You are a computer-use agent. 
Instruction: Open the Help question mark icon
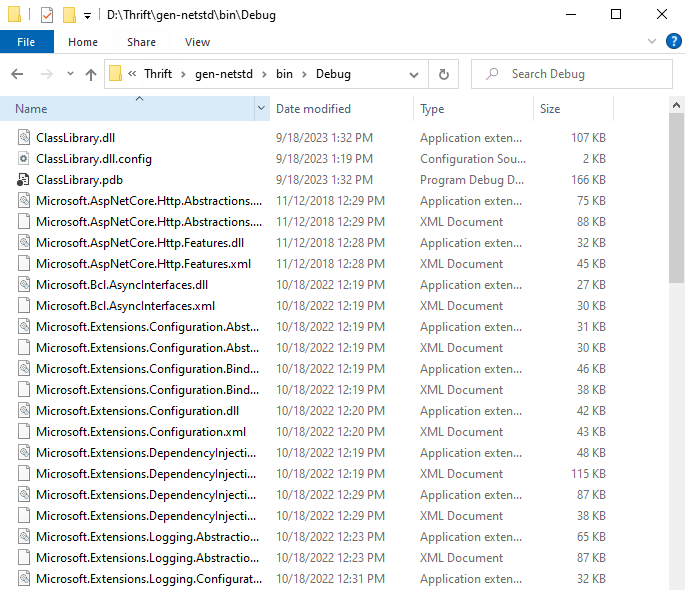(673, 42)
